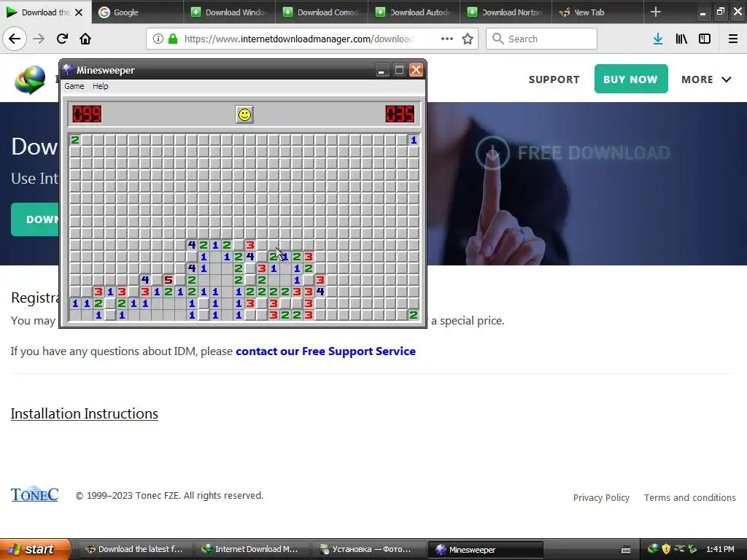Switch to the Download Windows tab

[x=229, y=12]
